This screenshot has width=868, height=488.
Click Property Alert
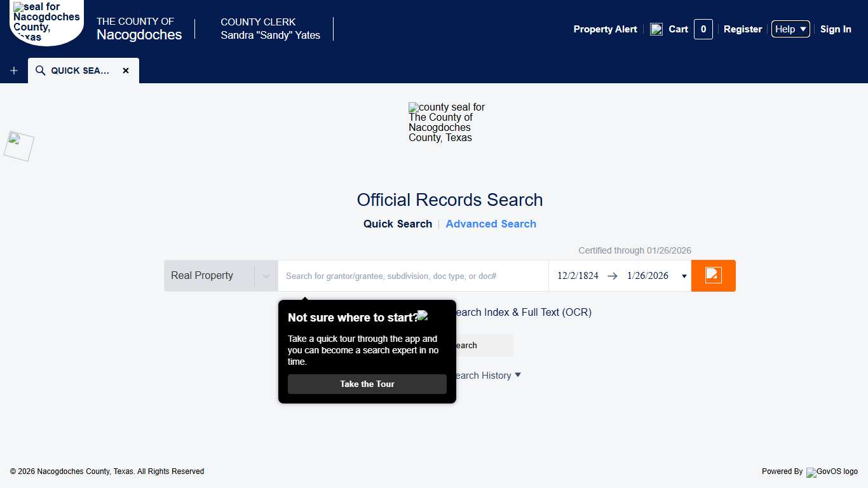605,29
